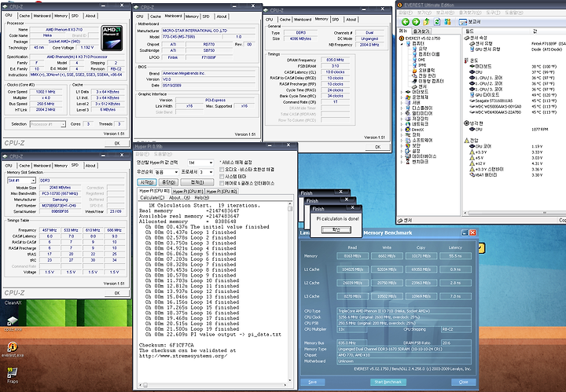
Task: Open 오버클럭 flame item in EVEREST tree
Action: pyautogui.click(x=424, y=71)
